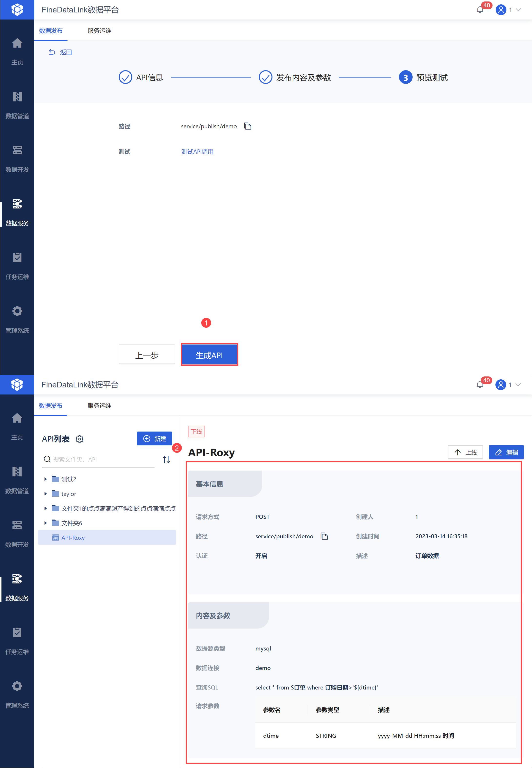Expand the 文件夹6 folder
This screenshot has height=768, width=532.
pos(46,523)
